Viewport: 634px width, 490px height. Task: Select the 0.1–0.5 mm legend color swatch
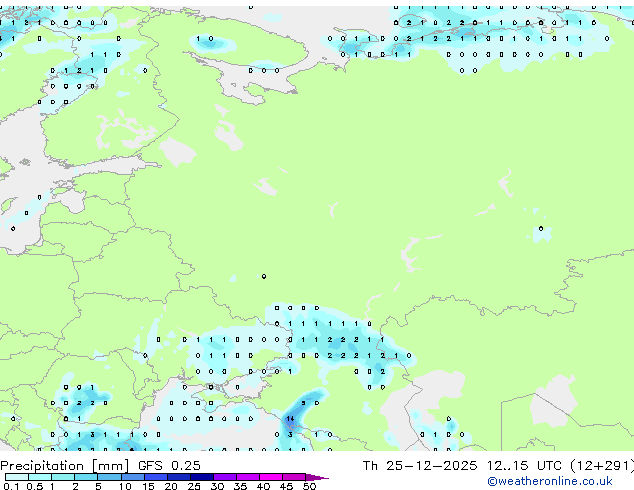click(17, 477)
